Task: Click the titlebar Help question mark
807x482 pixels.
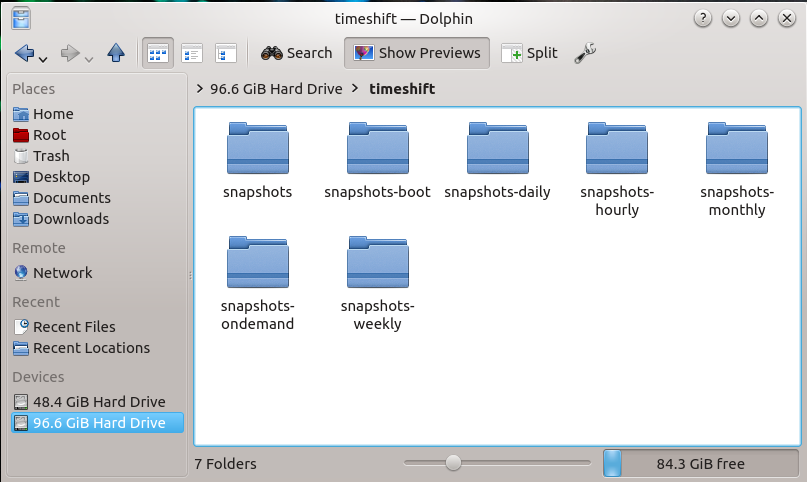Action: (703, 19)
